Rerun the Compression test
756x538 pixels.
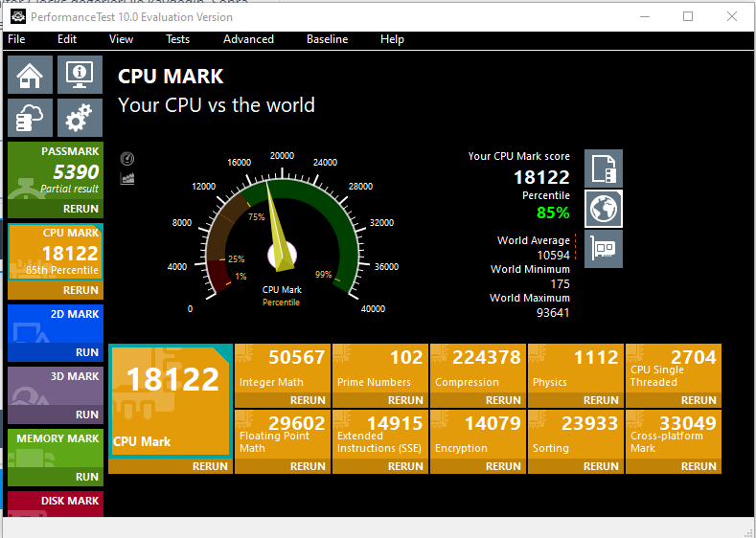pos(503,400)
